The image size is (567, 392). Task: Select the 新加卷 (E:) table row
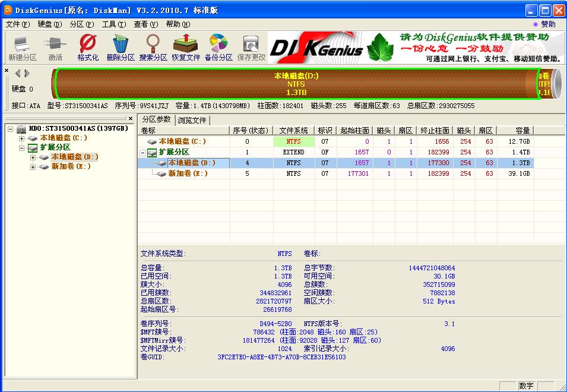point(335,173)
